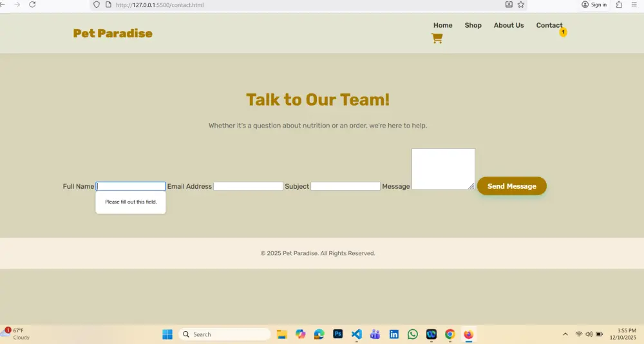Open the clock showing 3:55 PM
The height and width of the screenshot is (344, 644).
click(623, 334)
